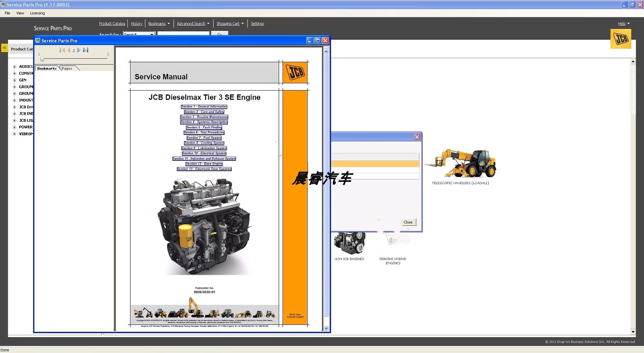Expand the VIBROM tree node

tap(15, 134)
